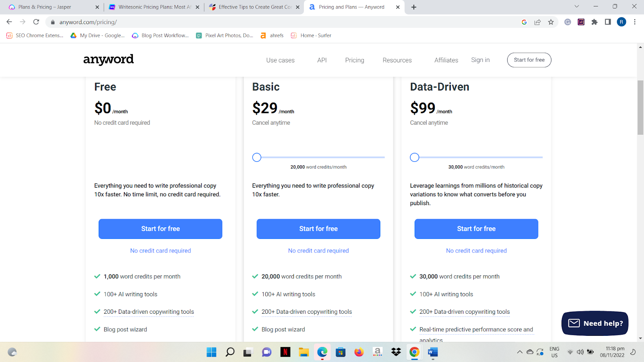The width and height of the screenshot is (644, 362).
Task: Click the Data-Driven word credits slider handle
Action: point(415,157)
